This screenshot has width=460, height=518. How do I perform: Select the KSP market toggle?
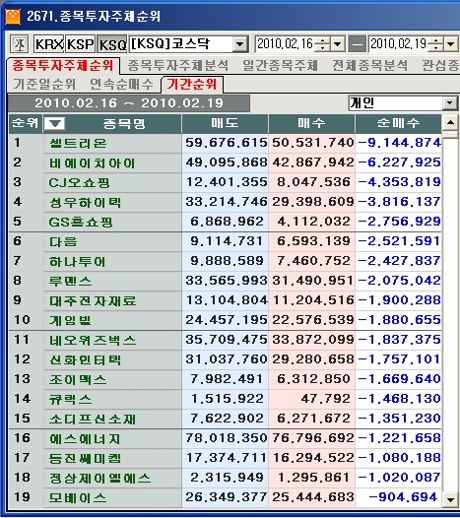(x=80, y=44)
